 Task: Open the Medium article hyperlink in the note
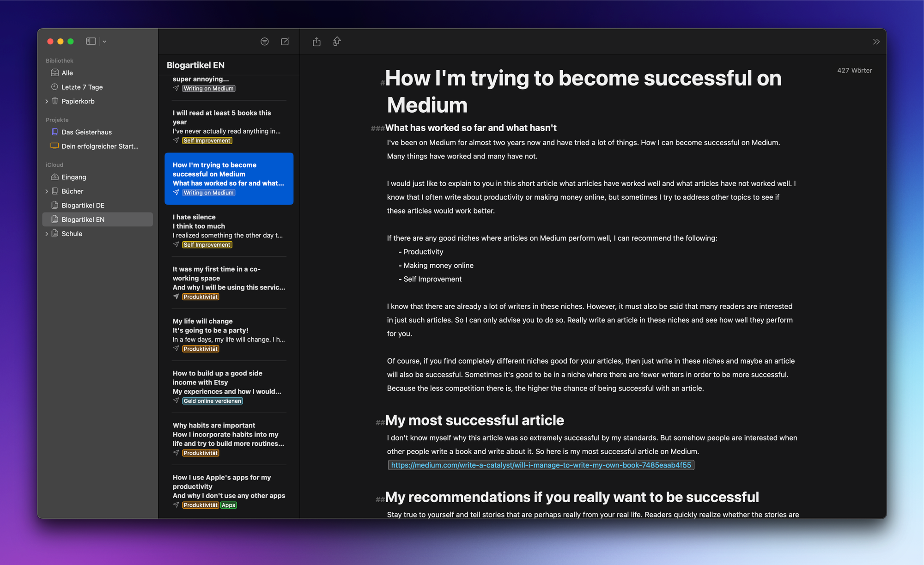tap(541, 465)
